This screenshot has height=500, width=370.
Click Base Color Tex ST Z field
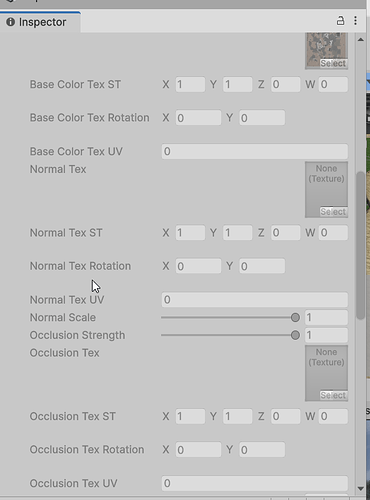(285, 84)
